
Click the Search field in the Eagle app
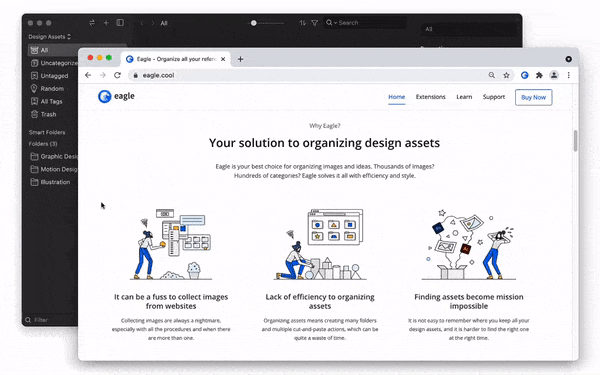pos(365,23)
